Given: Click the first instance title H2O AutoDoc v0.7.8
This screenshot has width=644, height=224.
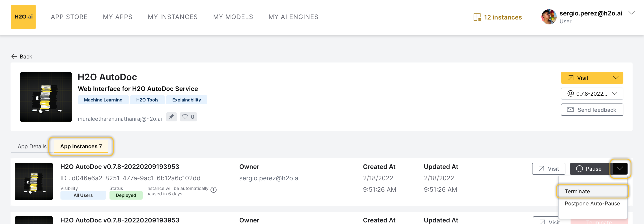Looking at the screenshot, I should 120,166.
